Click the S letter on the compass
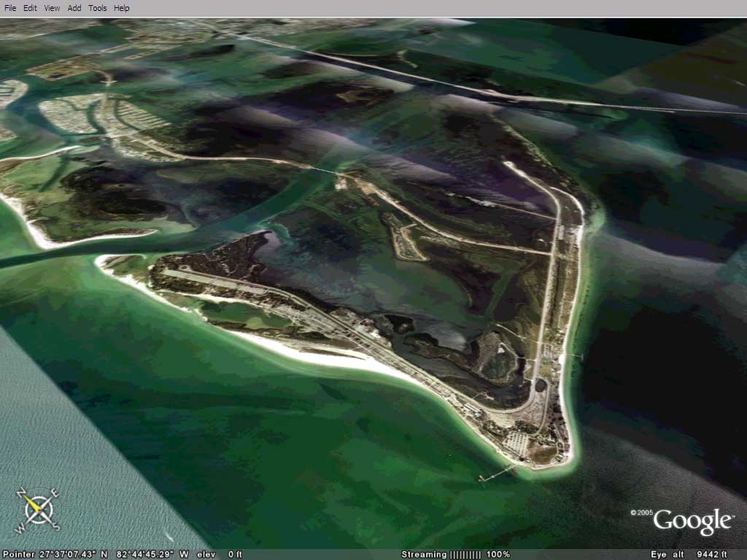This screenshot has width=747, height=560. coord(55,526)
